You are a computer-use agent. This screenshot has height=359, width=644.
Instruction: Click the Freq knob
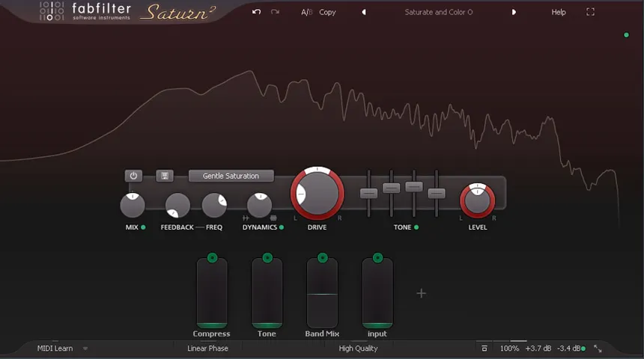(214, 205)
